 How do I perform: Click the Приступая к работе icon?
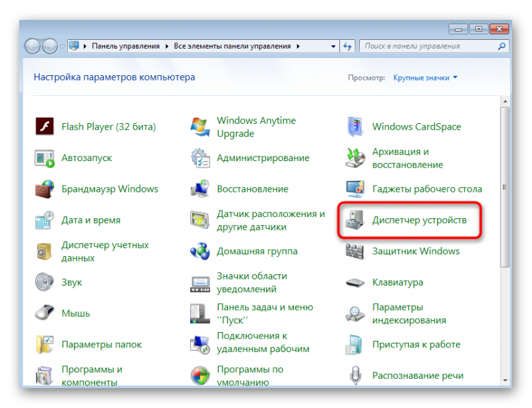point(355,345)
